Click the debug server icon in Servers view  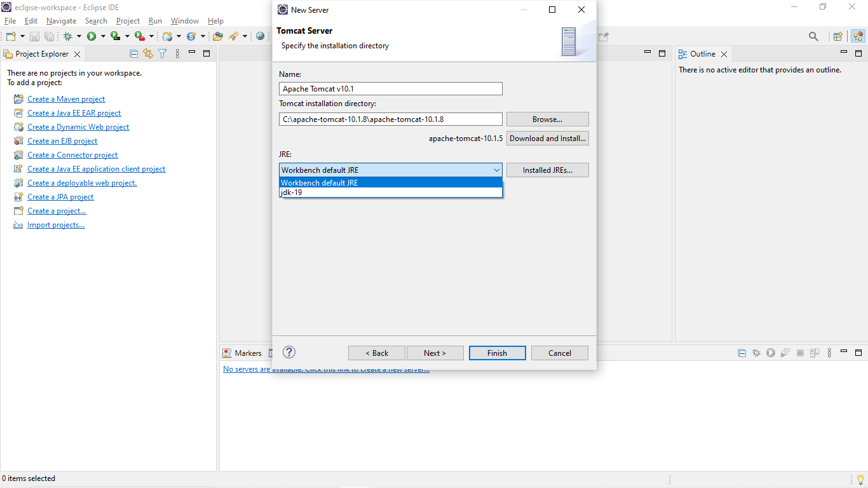(x=756, y=353)
